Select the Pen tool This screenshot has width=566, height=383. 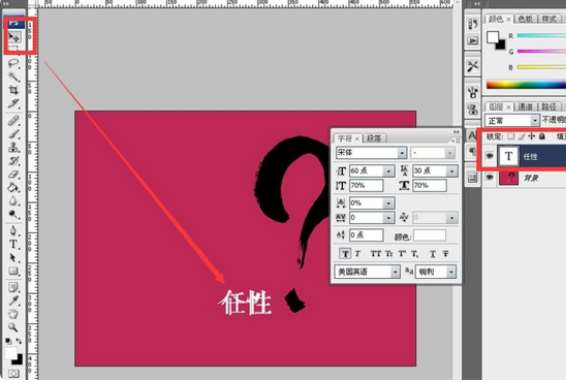[x=14, y=231]
